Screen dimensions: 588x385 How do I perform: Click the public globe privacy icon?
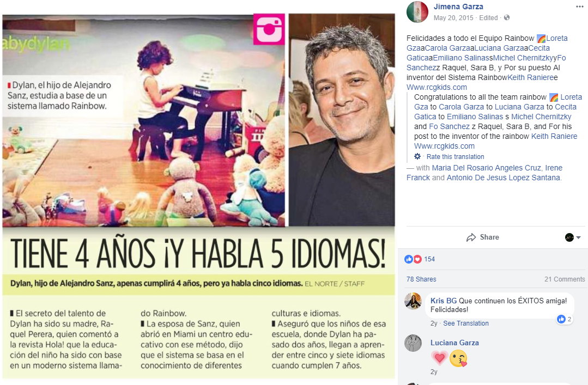(507, 17)
